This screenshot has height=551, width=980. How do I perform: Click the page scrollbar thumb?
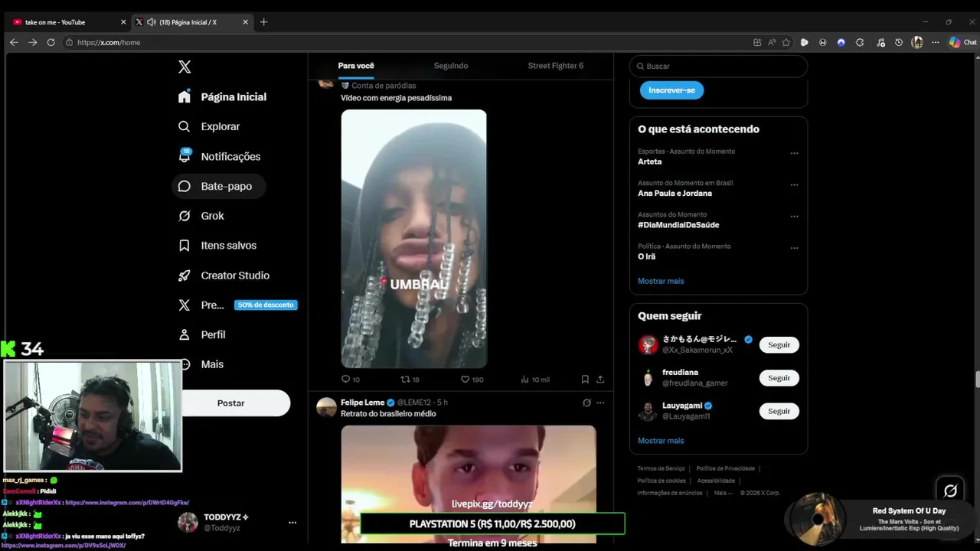(977, 380)
